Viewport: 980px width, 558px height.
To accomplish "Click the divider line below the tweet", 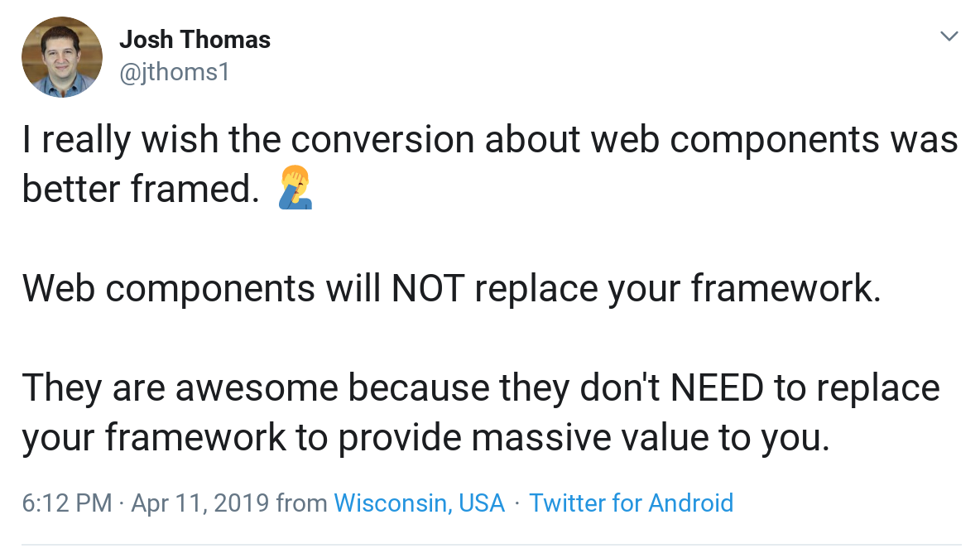I will [492, 545].
